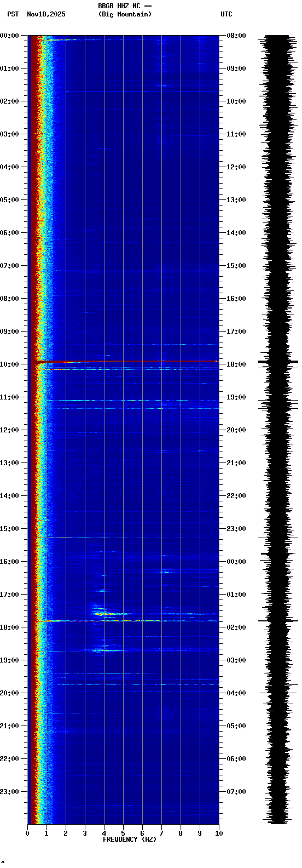This screenshot has width=302, height=868.
Task: Click the 00:00 PST time tick label
Action: point(9,36)
